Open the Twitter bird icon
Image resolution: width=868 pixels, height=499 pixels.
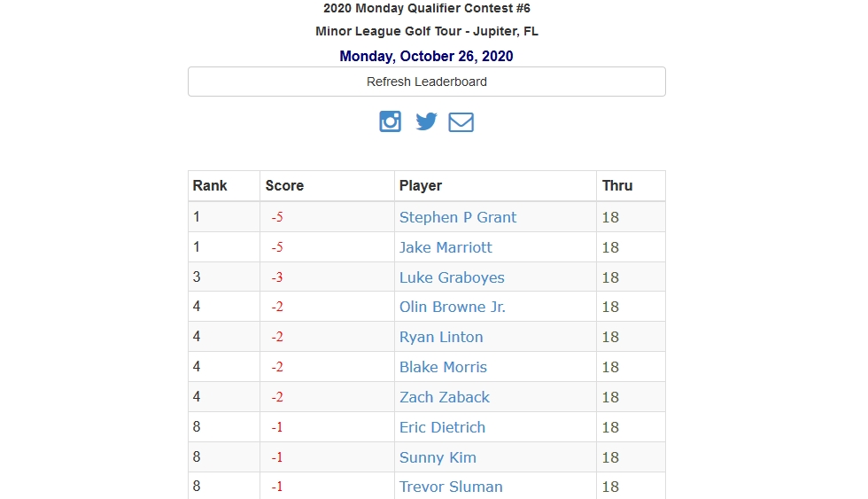tap(426, 121)
